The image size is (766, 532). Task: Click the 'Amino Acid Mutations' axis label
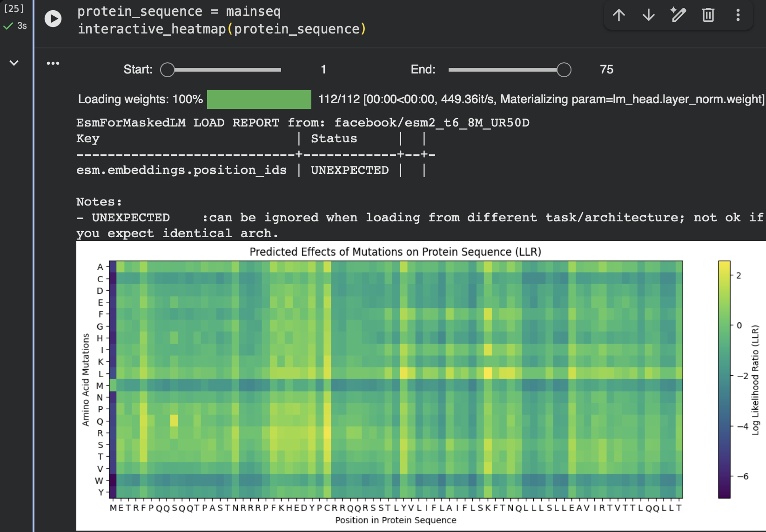86,379
